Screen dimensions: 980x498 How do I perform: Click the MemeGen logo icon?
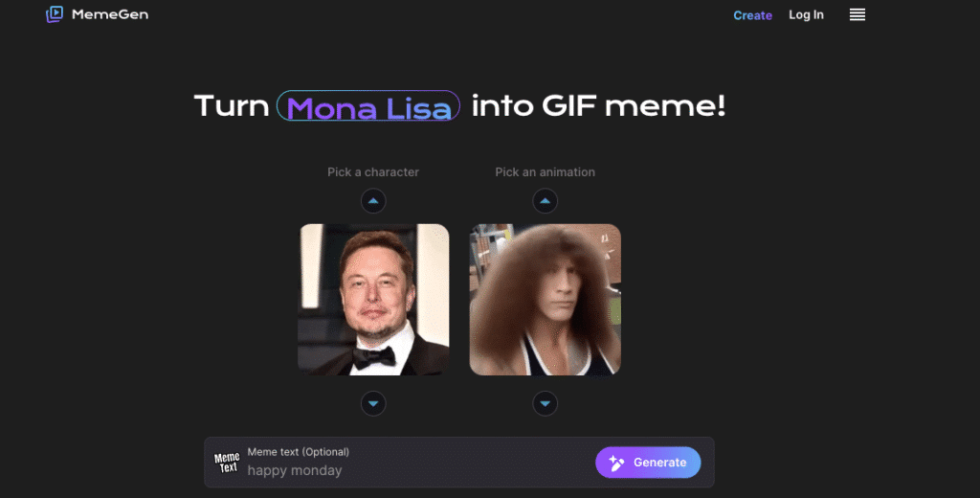pyautogui.click(x=55, y=14)
